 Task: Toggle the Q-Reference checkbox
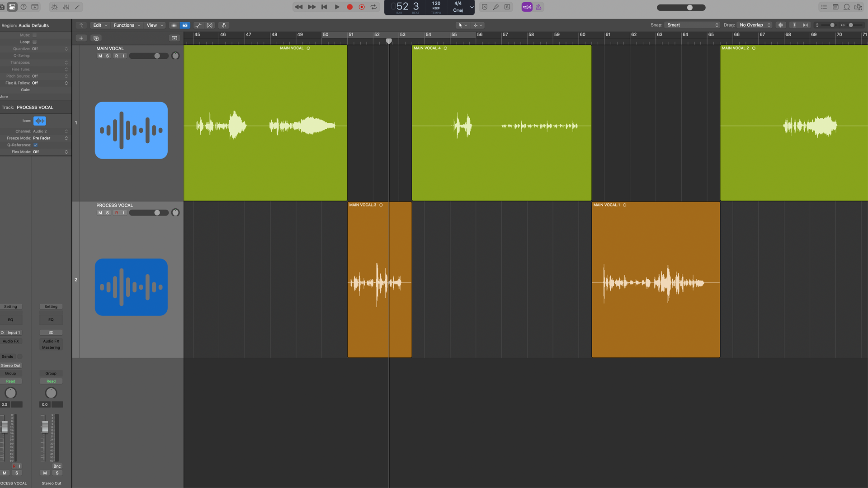(x=35, y=145)
